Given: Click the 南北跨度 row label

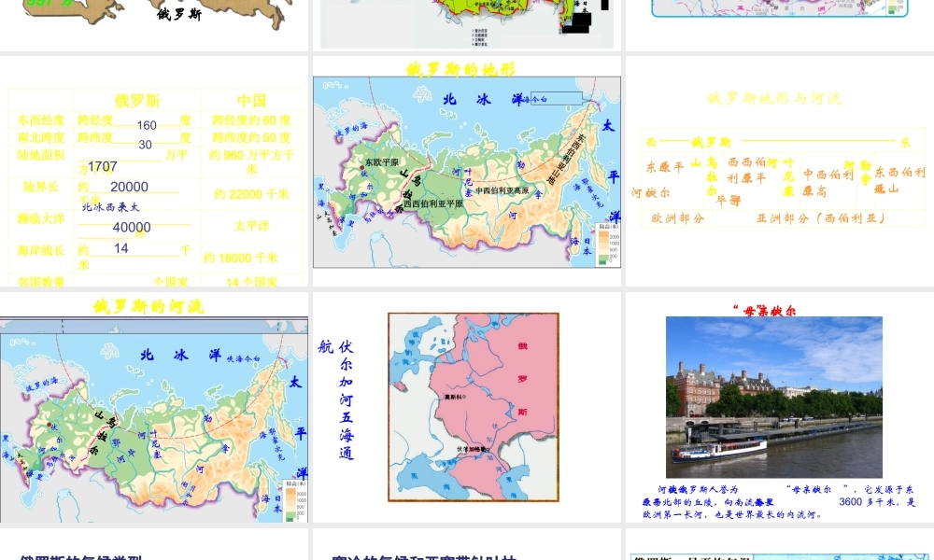Looking at the screenshot, I should [40, 137].
